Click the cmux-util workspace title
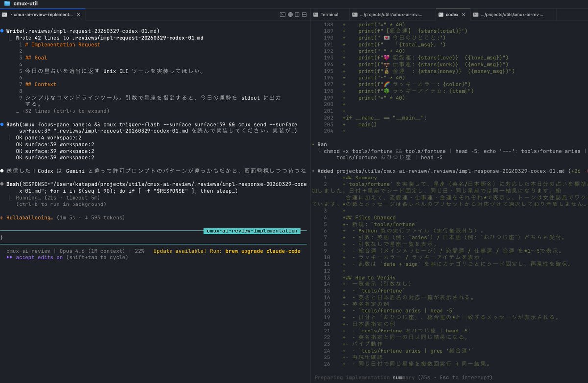 pos(25,3)
